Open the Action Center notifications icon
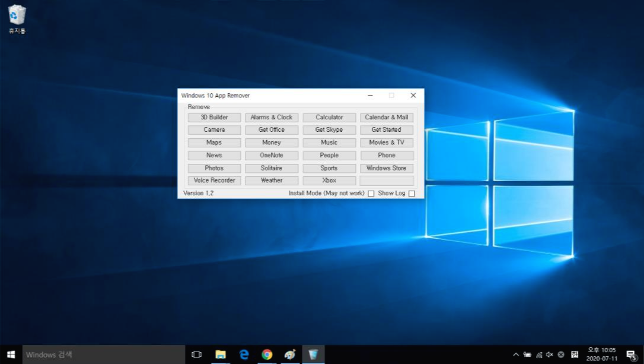The height and width of the screenshot is (364, 644). coord(632,355)
